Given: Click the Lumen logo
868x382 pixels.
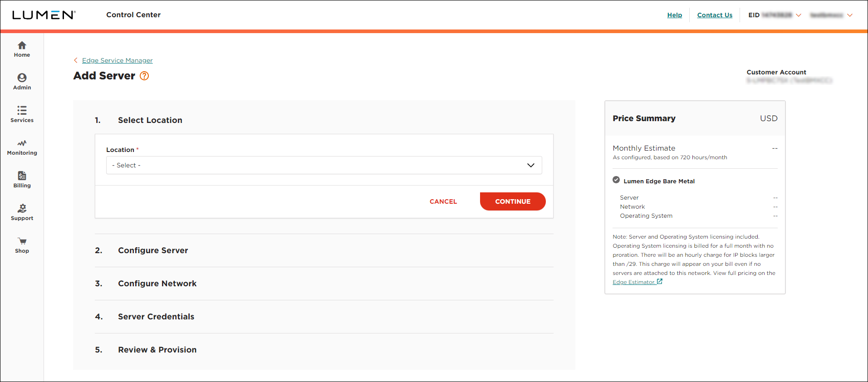Looking at the screenshot, I should click(44, 15).
